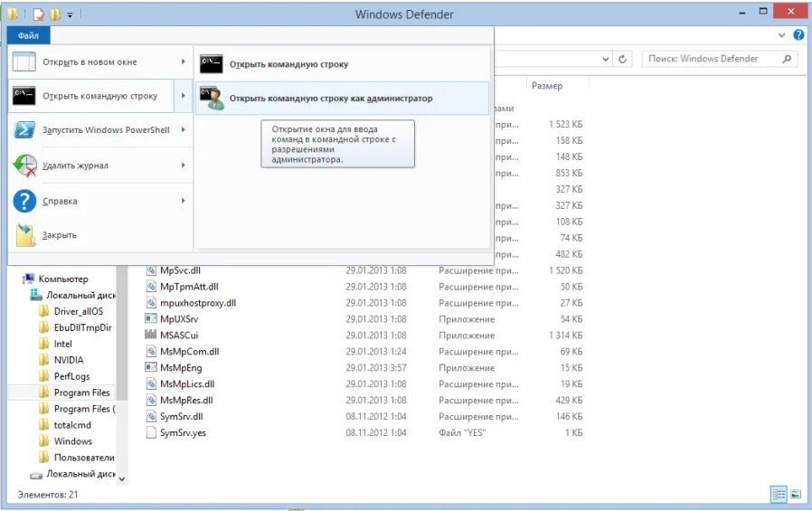This screenshot has width=812, height=511.
Task: Choose Запустить Windows PowerShell entry
Action: (x=99, y=129)
